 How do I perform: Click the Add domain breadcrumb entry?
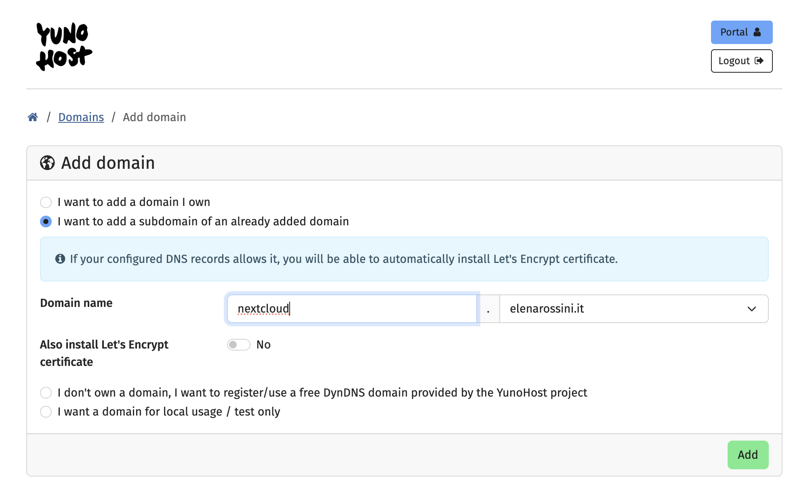(154, 117)
